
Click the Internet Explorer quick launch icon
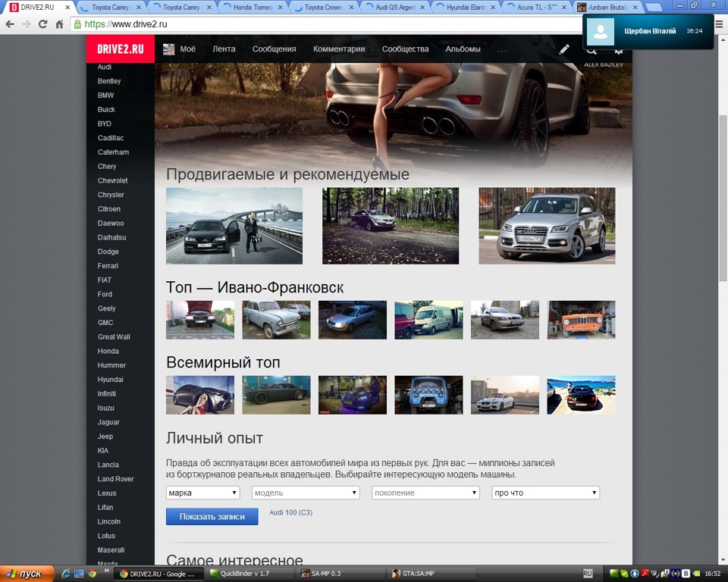(x=66, y=574)
